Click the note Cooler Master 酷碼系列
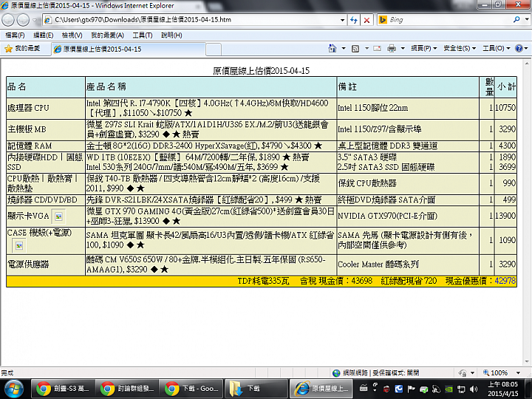The width and height of the screenshot is (532, 399). 378,265
